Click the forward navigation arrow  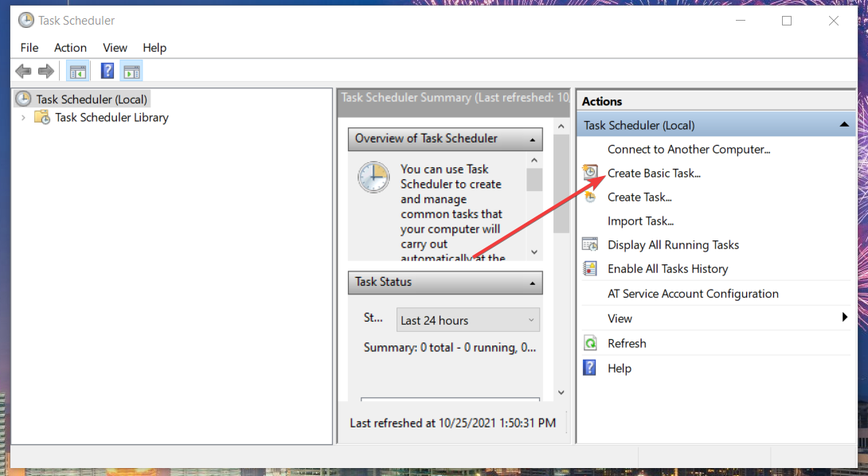point(46,70)
